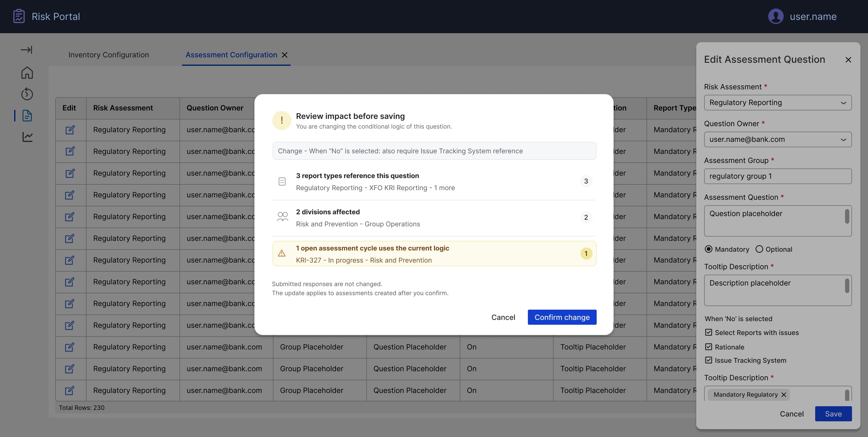Select the Mandatory radio button
This screenshot has width=868, height=437.
[709, 249]
